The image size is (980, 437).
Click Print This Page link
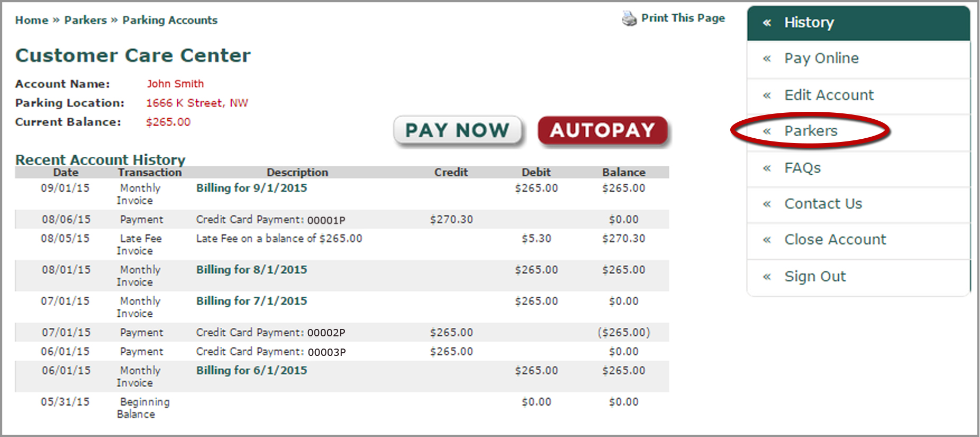click(x=683, y=18)
